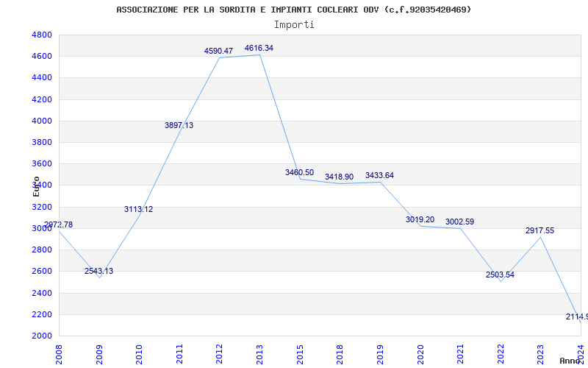588x368 pixels.
Task: Click the 4616.34 peak value label
Action: pyautogui.click(x=259, y=49)
